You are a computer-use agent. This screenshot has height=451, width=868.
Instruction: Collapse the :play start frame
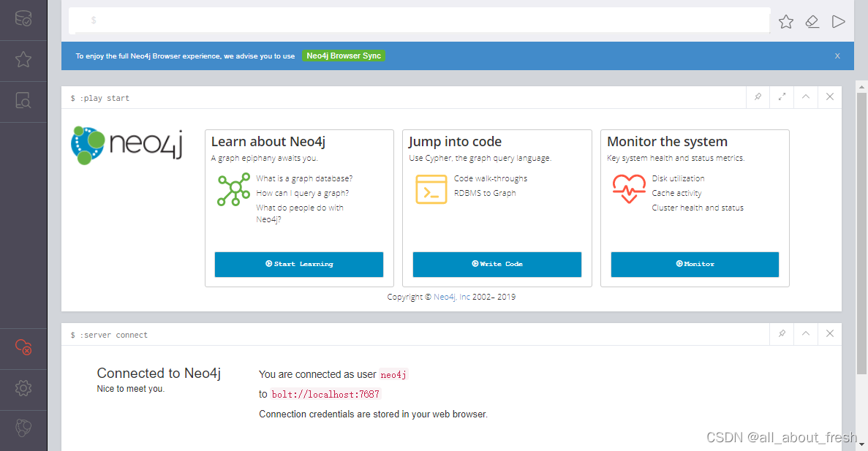[x=805, y=96]
